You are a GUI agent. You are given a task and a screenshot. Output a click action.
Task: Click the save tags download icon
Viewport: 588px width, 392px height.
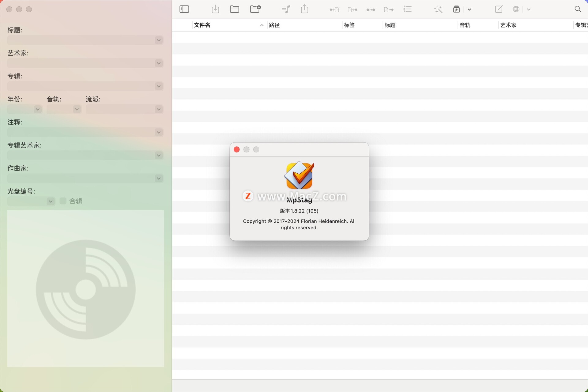pyautogui.click(x=215, y=9)
